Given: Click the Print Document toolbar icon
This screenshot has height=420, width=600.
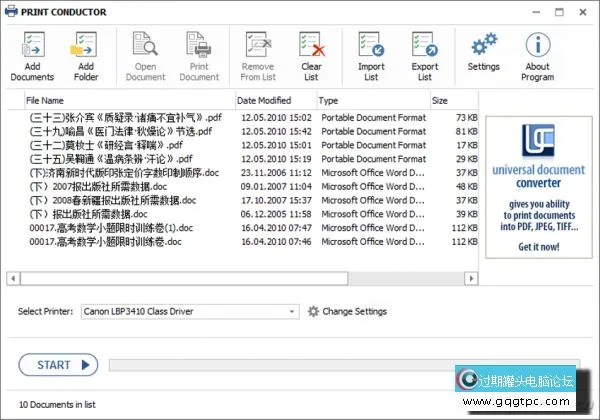Looking at the screenshot, I should coord(199,46).
